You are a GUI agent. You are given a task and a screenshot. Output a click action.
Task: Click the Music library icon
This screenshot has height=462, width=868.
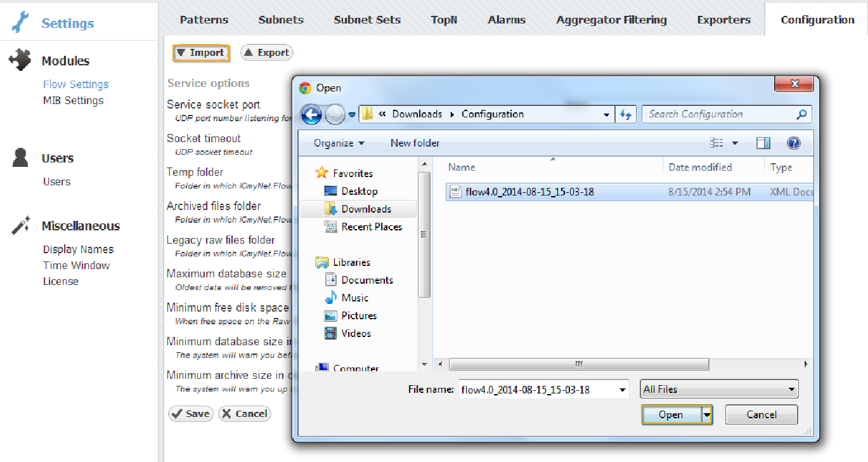point(331,297)
